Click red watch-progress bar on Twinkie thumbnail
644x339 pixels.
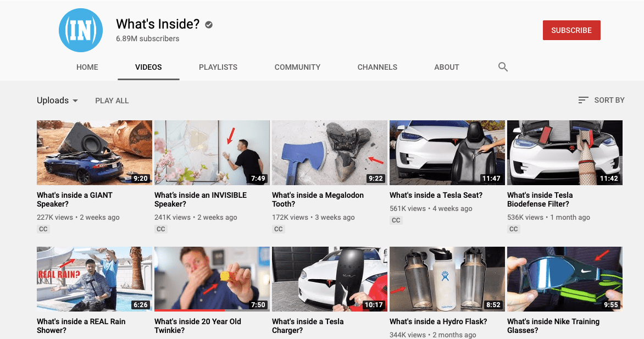pyautogui.click(x=190, y=310)
